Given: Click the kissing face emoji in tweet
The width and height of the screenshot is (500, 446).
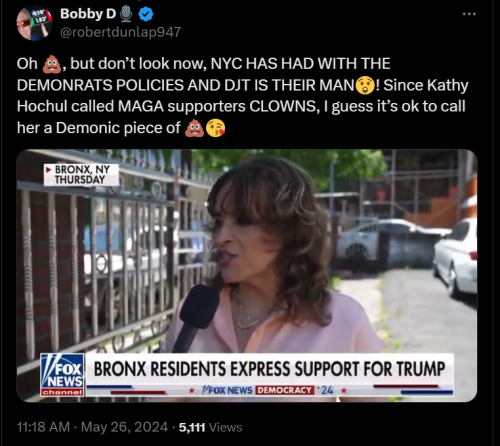Looking at the screenshot, I should point(215,128).
